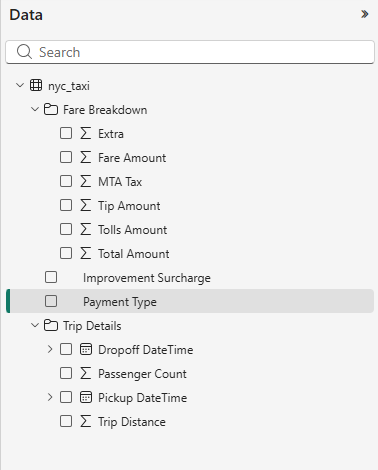
Task: Click the Tip Amount field name
Action: pyautogui.click(x=129, y=206)
